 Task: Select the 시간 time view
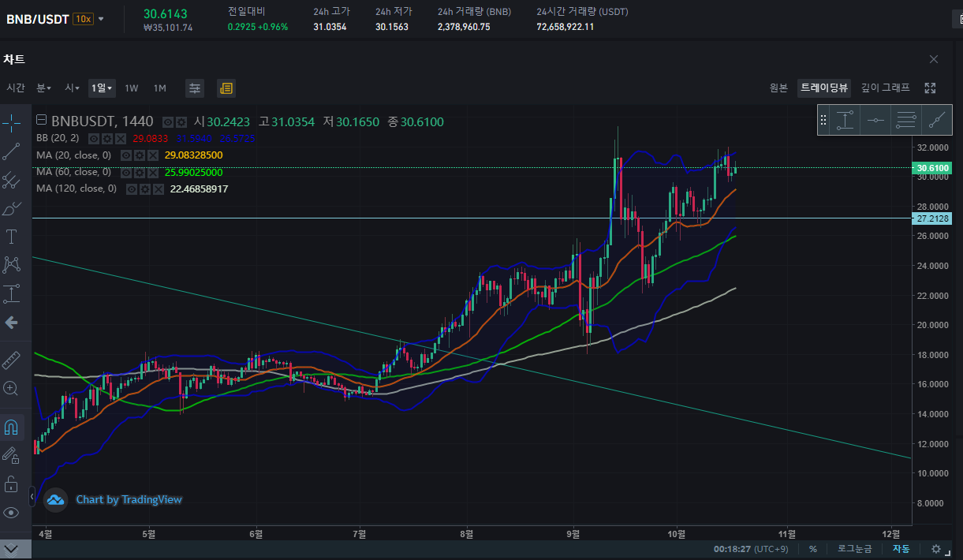(x=16, y=88)
